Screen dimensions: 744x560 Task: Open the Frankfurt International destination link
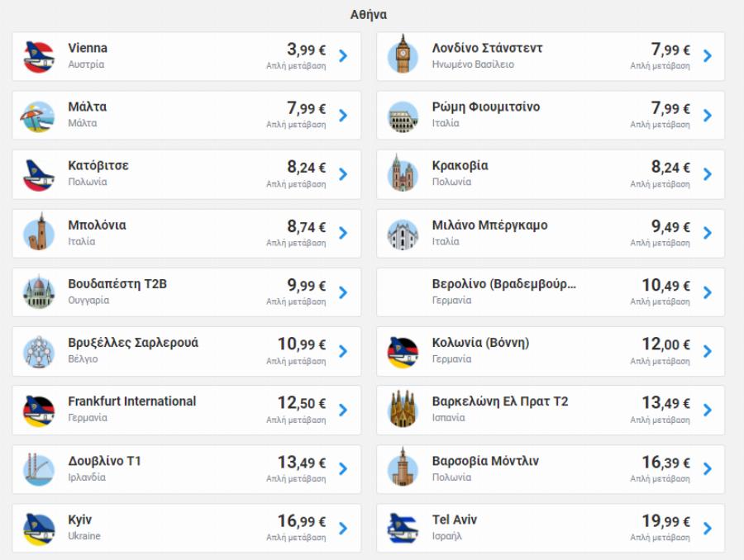click(132, 401)
